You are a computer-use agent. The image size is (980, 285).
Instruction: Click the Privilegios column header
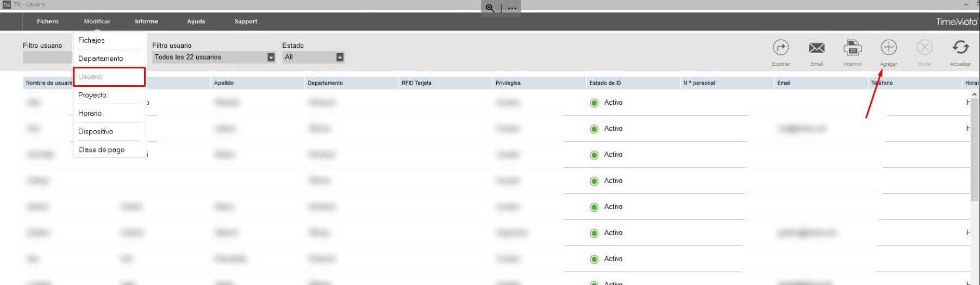(508, 83)
